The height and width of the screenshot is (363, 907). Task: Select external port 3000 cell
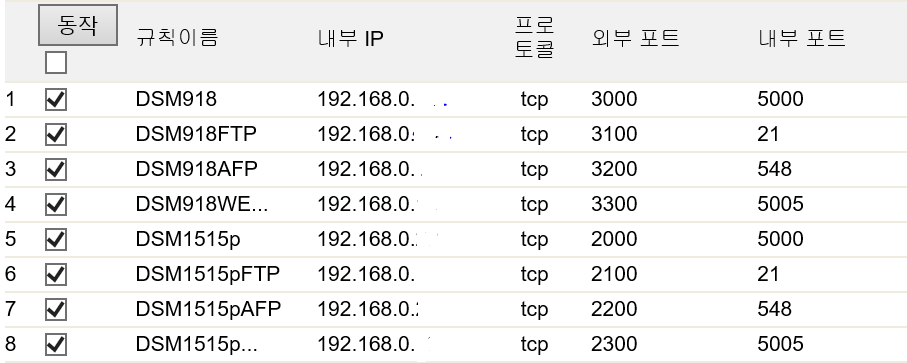614,99
